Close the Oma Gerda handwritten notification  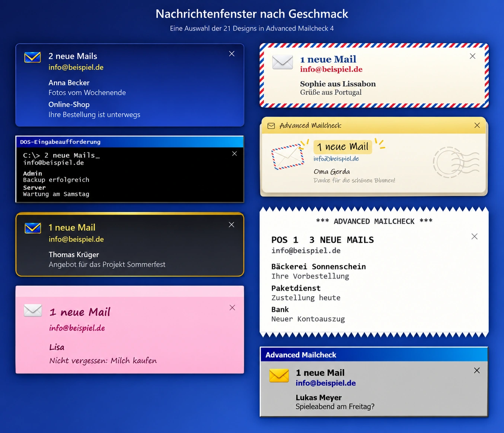tap(477, 126)
